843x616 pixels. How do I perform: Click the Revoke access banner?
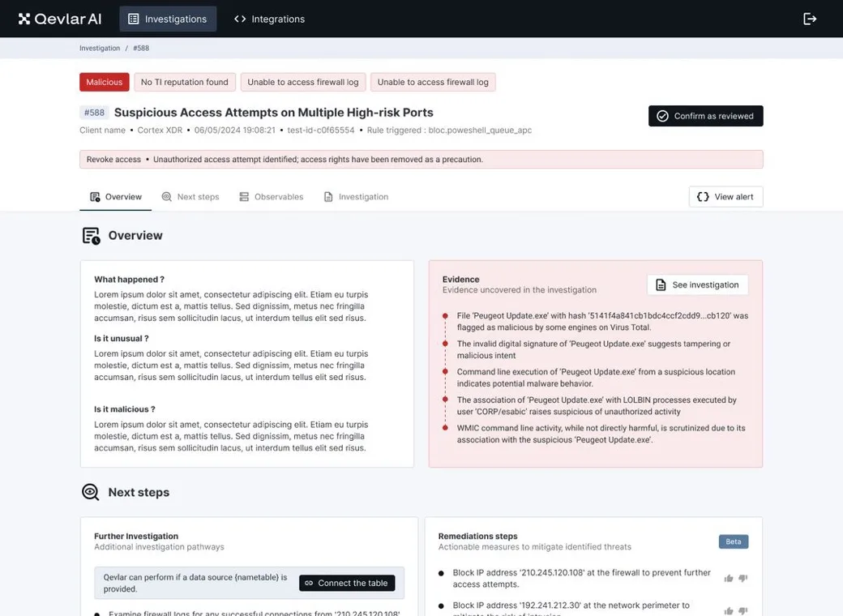[421, 160]
